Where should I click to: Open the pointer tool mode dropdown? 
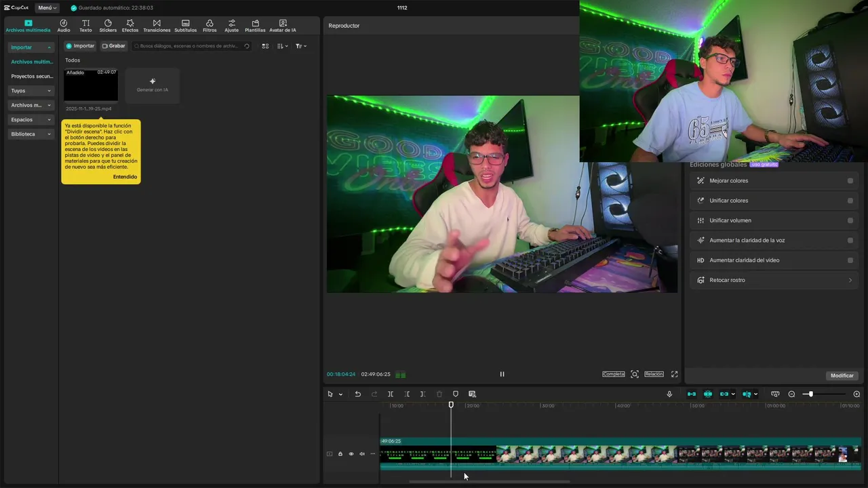[x=340, y=394]
